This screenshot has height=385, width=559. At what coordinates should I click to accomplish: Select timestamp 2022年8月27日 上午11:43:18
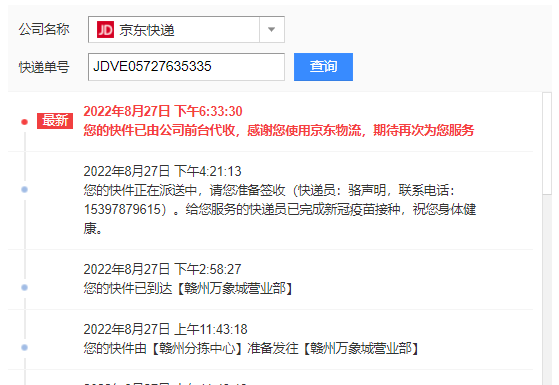click(165, 329)
